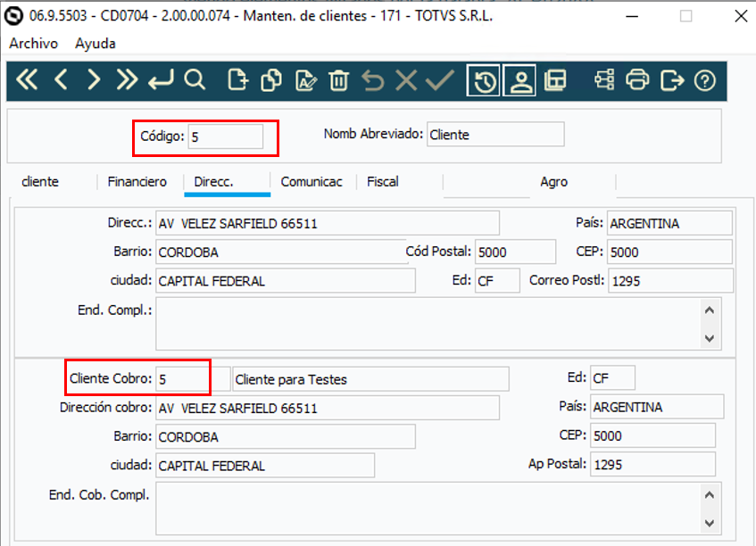This screenshot has height=546, width=756.
Task: Click the Correo Postl field
Action: pyautogui.click(x=670, y=280)
